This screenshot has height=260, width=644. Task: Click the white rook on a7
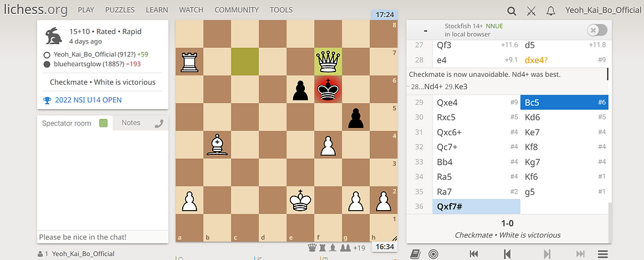click(189, 62)
